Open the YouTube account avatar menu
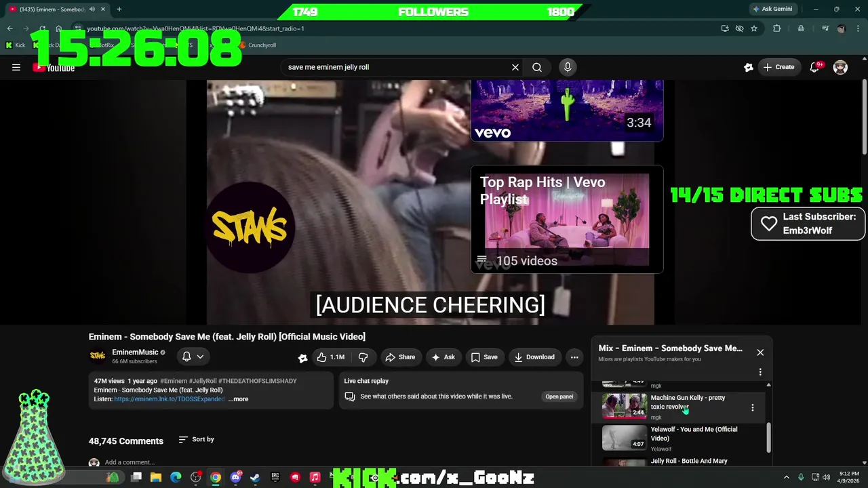Viewport: 868px width, 488px height. 840,67
